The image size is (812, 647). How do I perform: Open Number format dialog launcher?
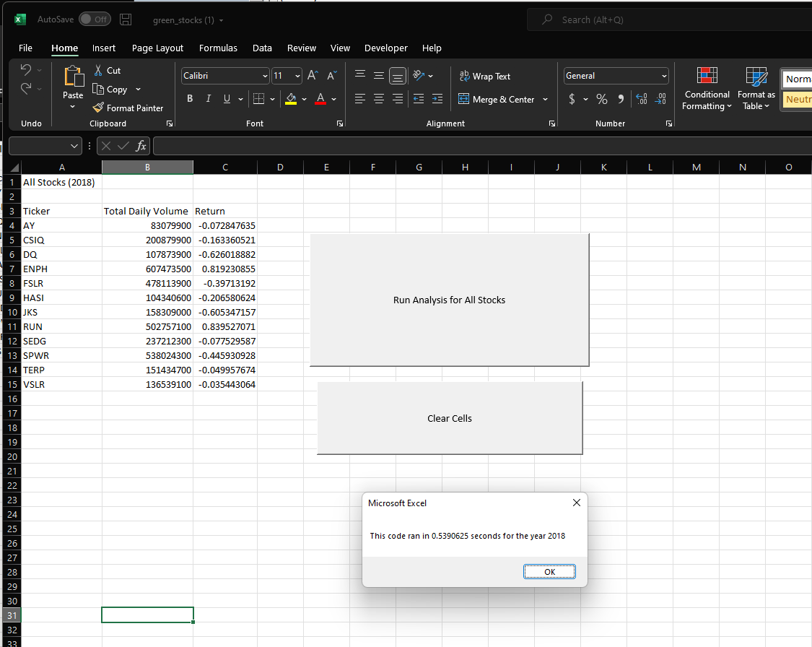click(x=669, y=123)
